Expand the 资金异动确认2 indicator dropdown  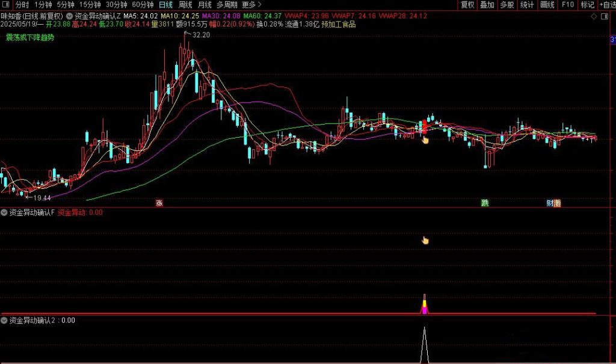[x=5, y=321]
